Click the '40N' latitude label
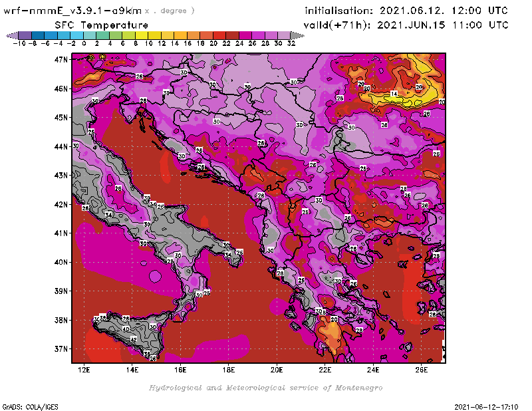 61,262
